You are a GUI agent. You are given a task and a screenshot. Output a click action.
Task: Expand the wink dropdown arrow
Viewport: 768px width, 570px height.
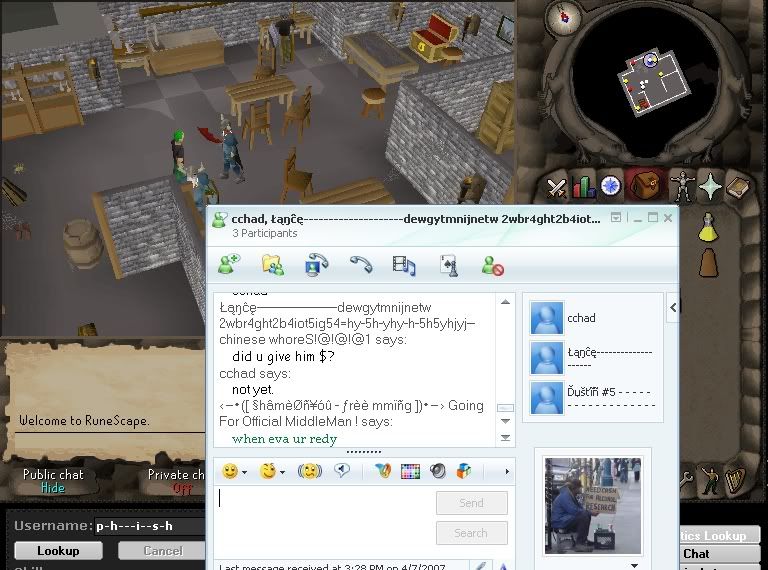[283, 473]
